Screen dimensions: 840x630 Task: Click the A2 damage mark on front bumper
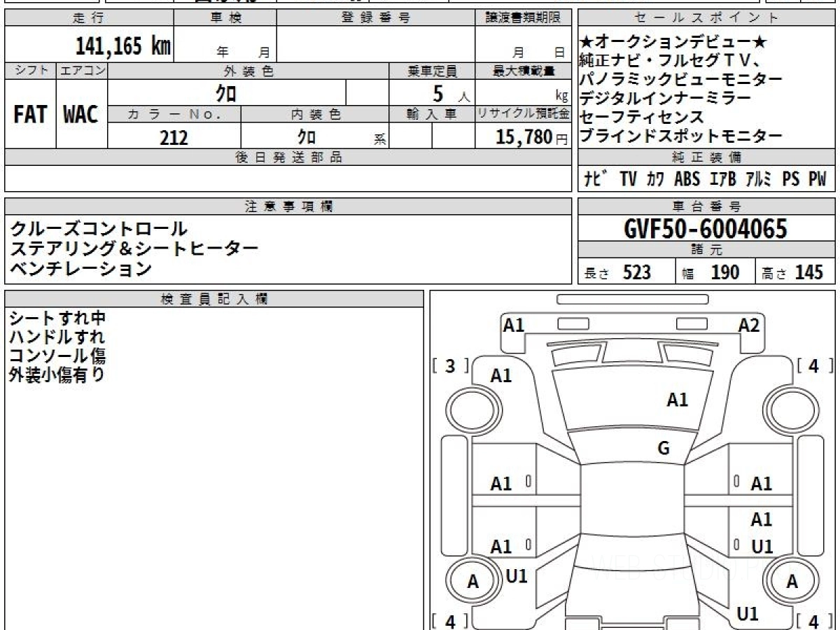coord(749,325)
